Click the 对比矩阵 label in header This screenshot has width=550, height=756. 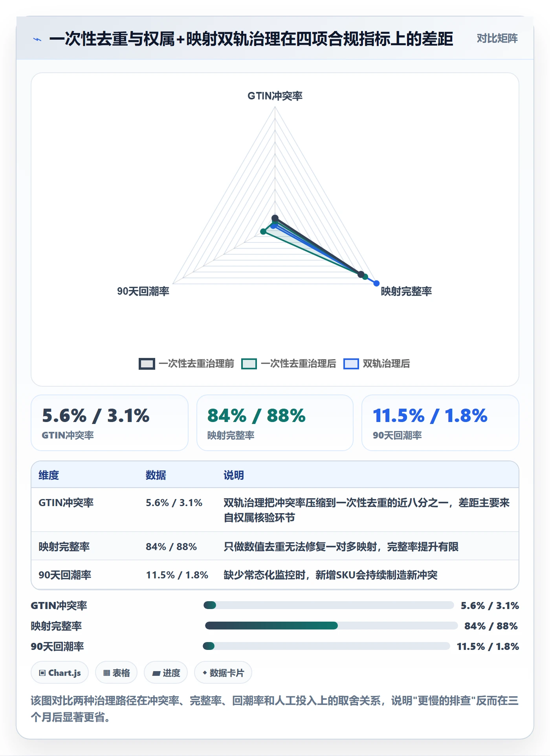pyautogui.click(x=497, y=39)
